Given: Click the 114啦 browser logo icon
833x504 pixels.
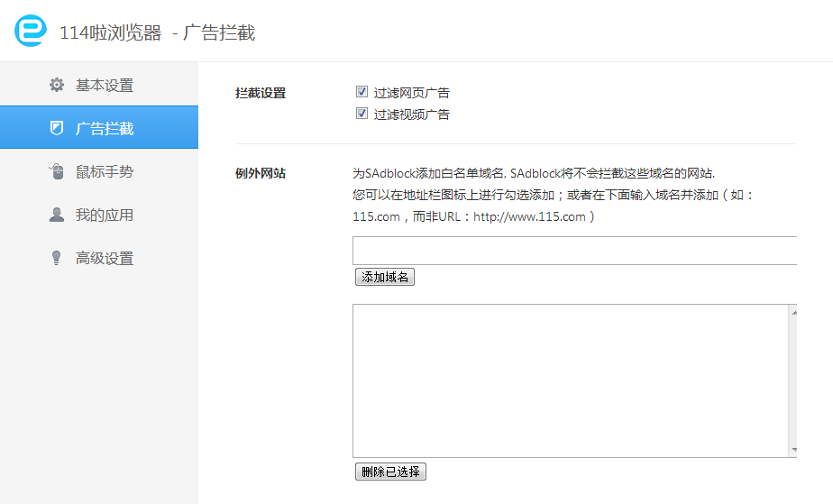Looking at the screenshot, I should 31,31.
